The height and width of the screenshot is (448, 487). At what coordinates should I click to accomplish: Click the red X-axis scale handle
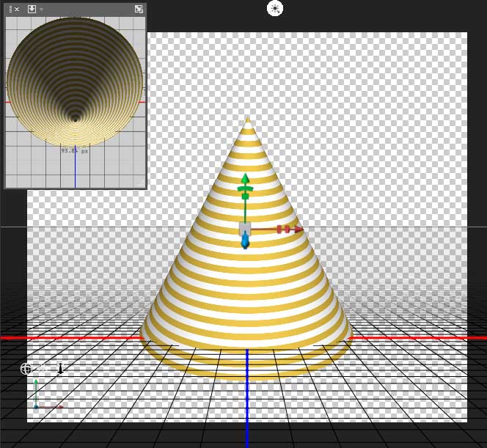(x=279, y=229)
